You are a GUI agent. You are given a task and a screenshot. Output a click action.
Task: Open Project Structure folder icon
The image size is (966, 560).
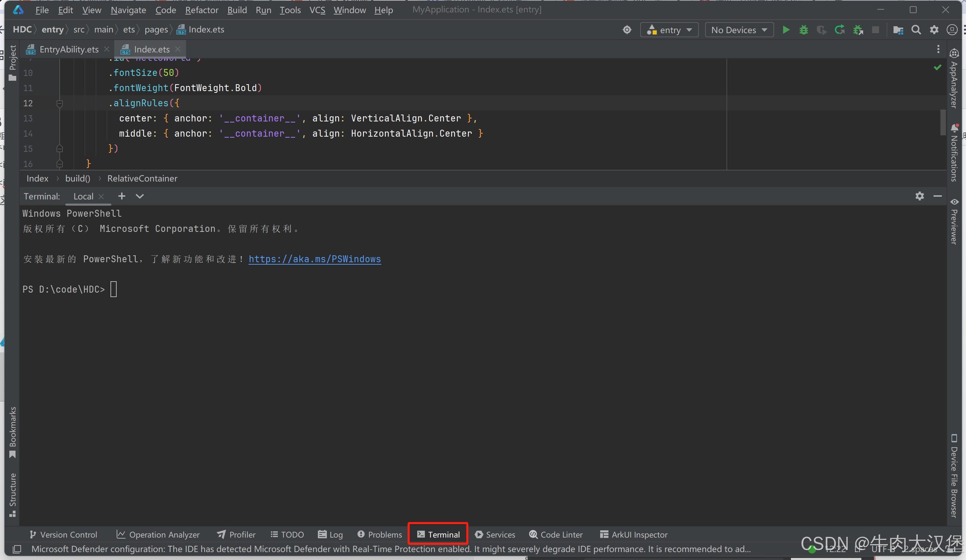(898, 30)
